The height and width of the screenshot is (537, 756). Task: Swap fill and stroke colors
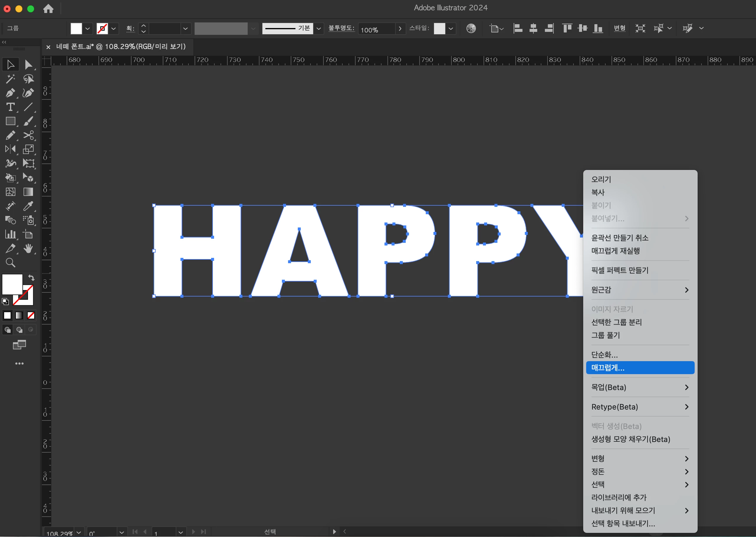pyautogui.click(x=31, y=278)
